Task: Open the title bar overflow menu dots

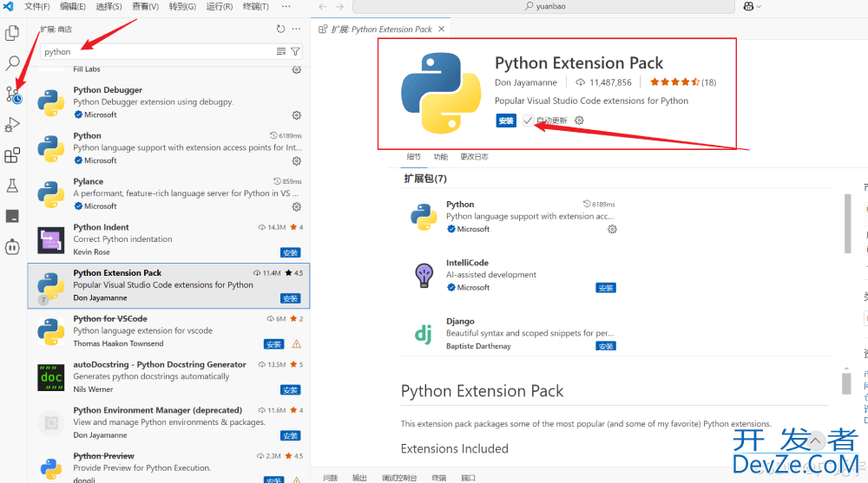Action: (x=286, y=6)
